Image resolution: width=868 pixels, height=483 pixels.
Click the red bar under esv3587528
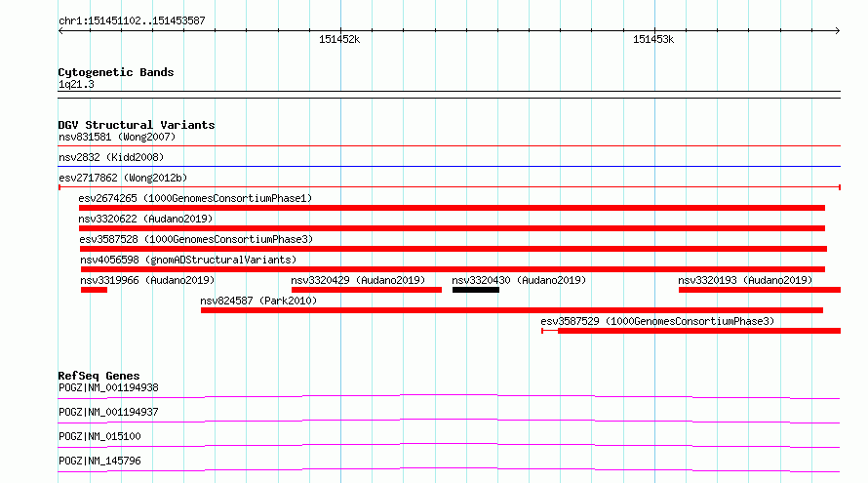[454, 249]
